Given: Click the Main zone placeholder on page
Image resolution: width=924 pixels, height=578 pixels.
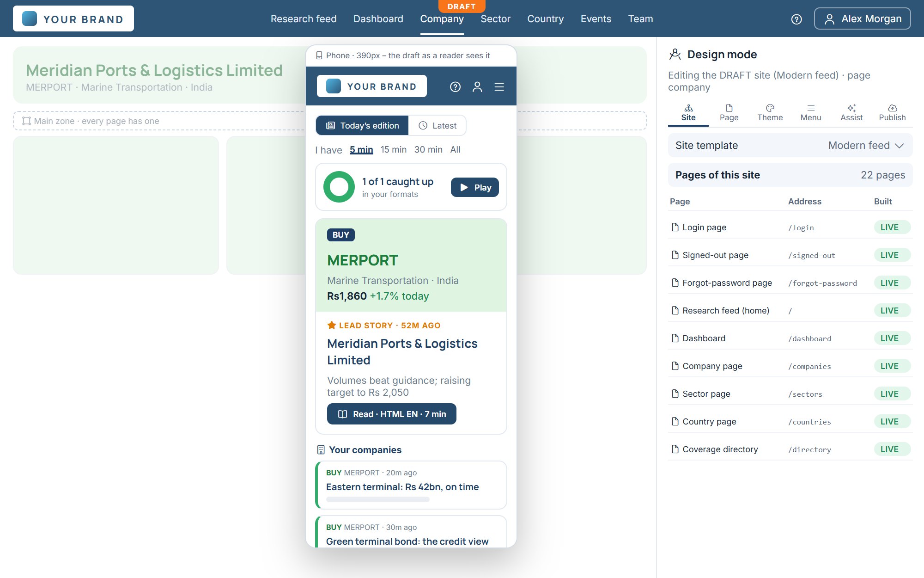Looking at the screenshot, I should tap(158, 121).
